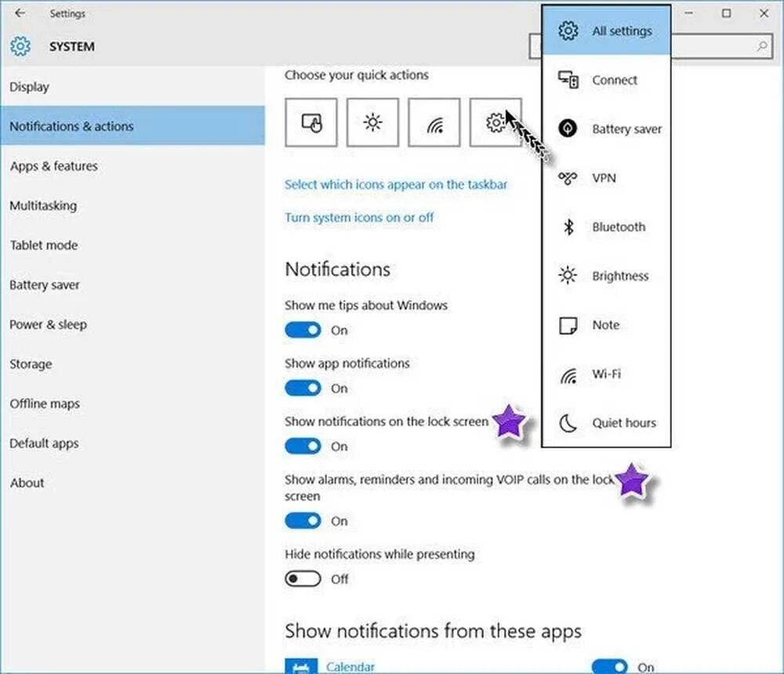Open Apps & features settings

(53, 166)
